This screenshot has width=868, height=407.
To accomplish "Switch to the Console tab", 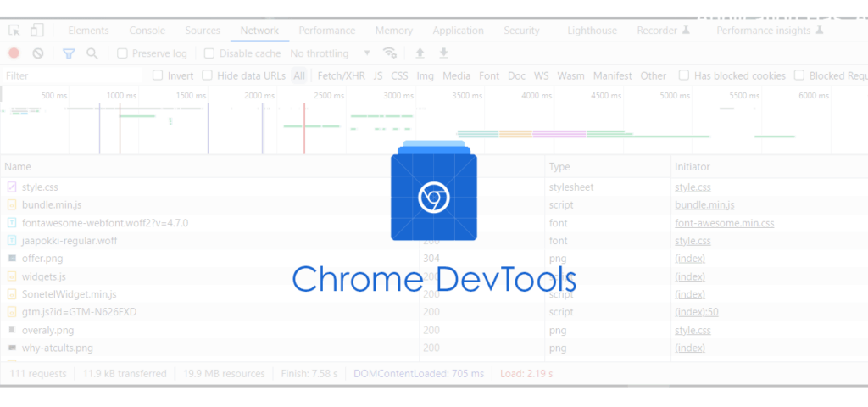I will click(x=147, y=31).
